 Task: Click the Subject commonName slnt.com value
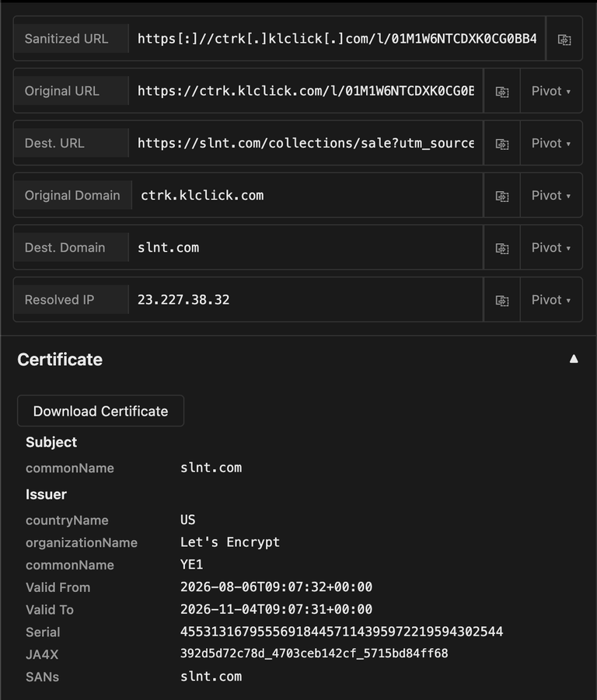point(211,468)
